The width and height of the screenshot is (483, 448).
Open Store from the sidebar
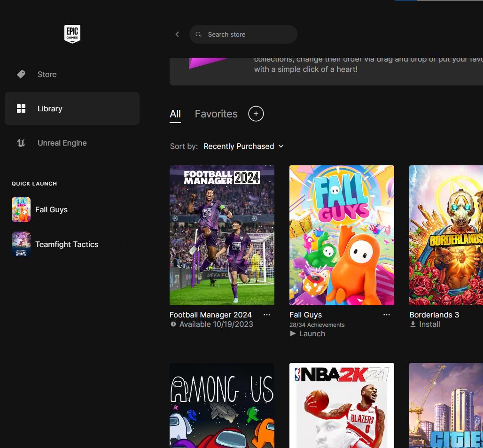point(72,74)
